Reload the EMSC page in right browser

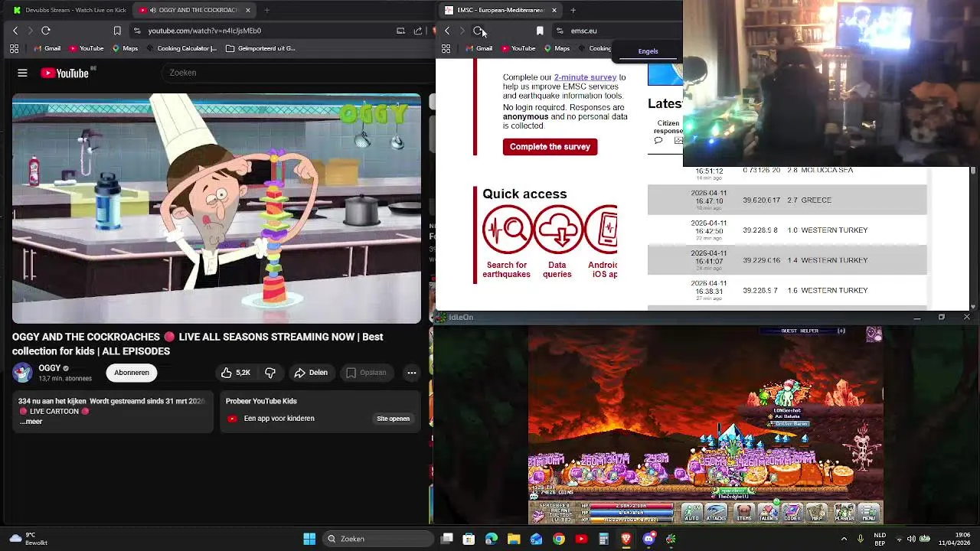pos(479,31)
